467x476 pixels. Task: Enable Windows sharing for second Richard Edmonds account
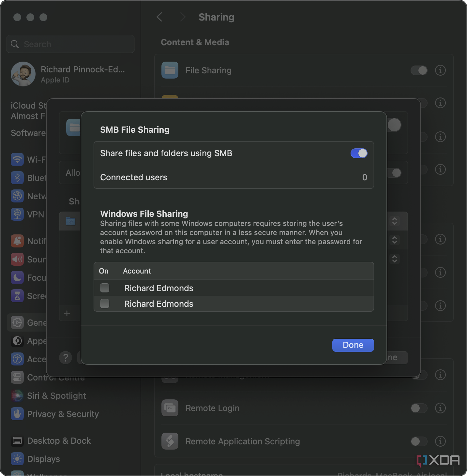[105, 304]
